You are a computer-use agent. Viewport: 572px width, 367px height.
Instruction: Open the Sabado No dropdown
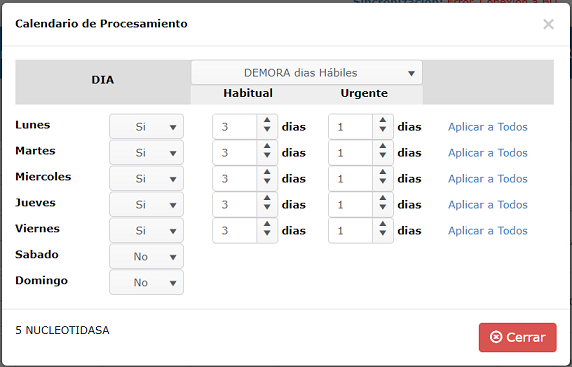pos(146,256)
